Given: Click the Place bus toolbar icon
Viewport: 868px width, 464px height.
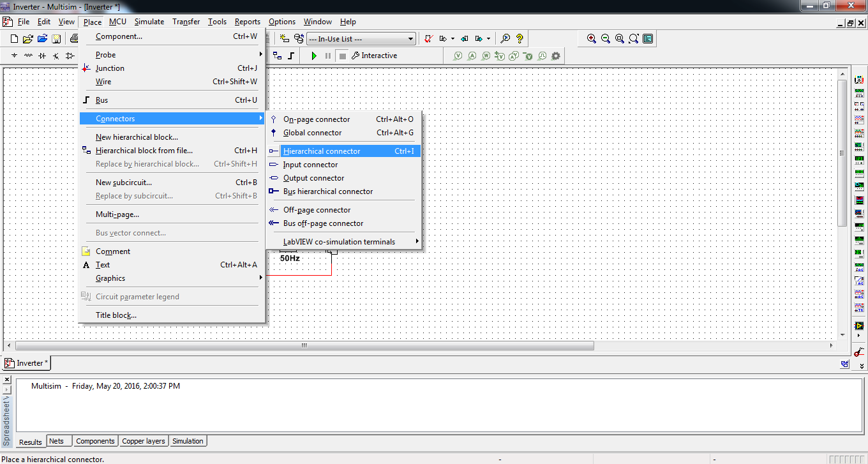Looking at the screenshot, I should 291,56.
